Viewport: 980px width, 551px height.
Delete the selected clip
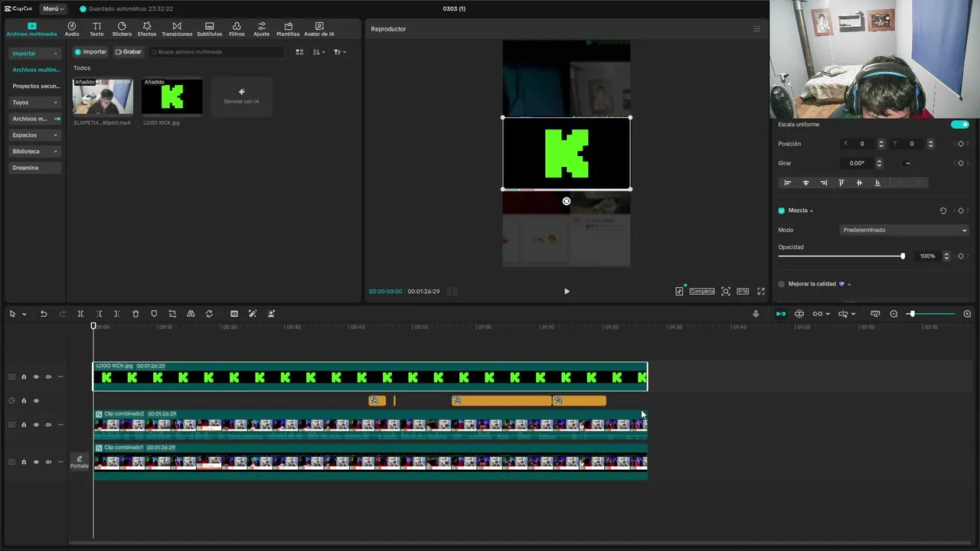click(x=136, y=314)
